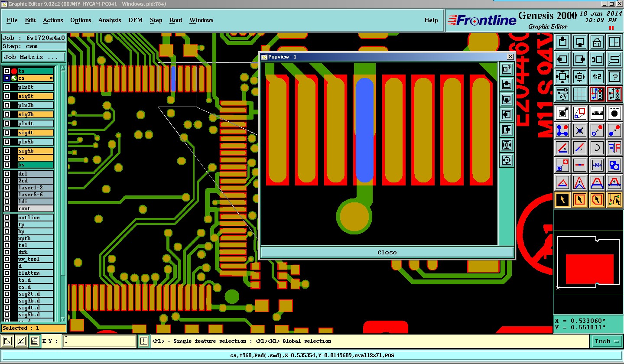This screenshot has width=624, height=364.
Task: Click the top icon in Popview toolbar
Action: [x=507, y=69]
